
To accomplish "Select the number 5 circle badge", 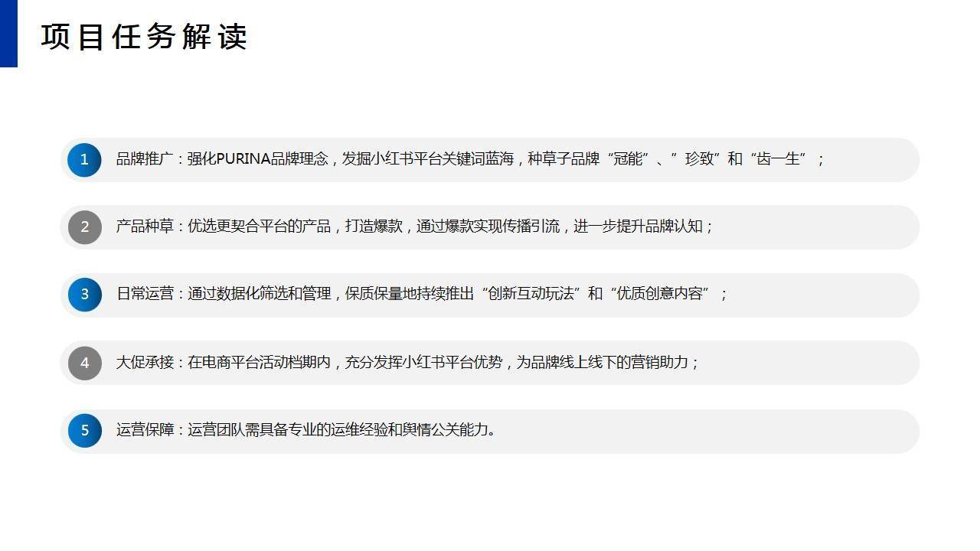I will [84, 430].
